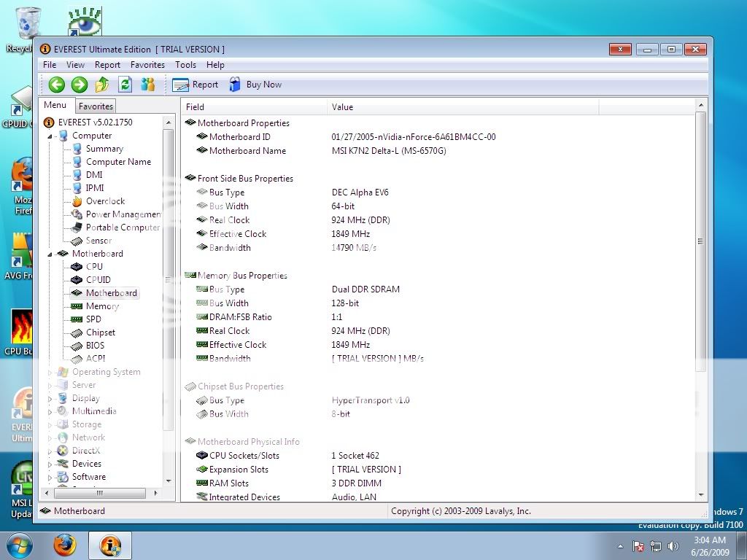
Task: Click the users icon in toolbar
Action: 148,85
